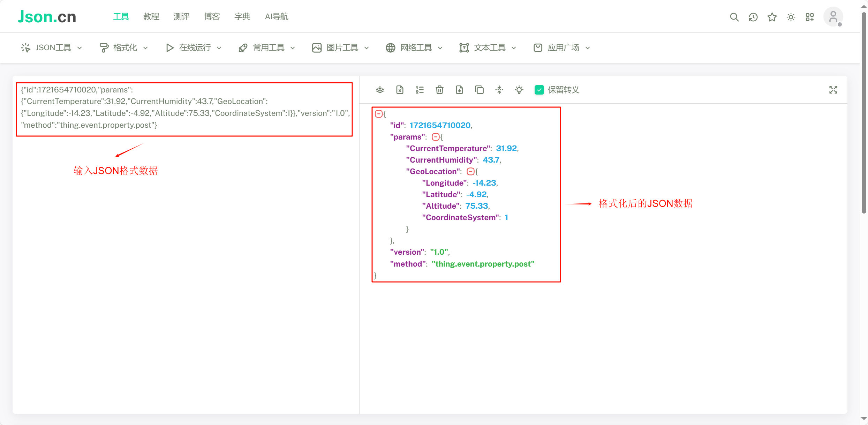Click the copy icon in output toolbar
This screenshot has height=425, width=868.
point(479,90)
